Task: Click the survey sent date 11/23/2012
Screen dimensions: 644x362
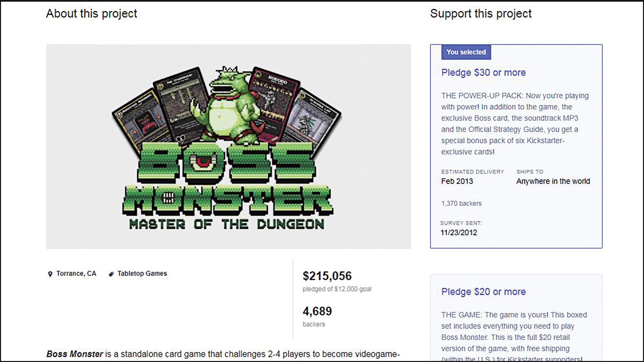Action: [459, 233]
